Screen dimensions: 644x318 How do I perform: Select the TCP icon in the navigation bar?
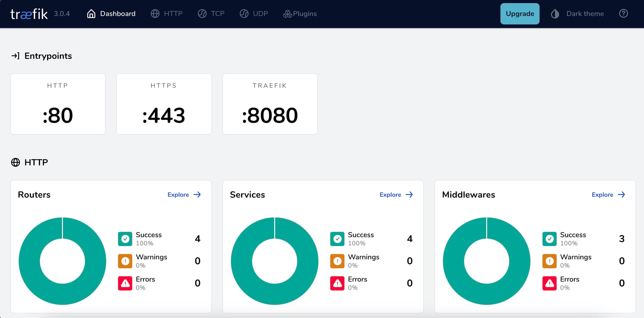[x=202, y=13]
